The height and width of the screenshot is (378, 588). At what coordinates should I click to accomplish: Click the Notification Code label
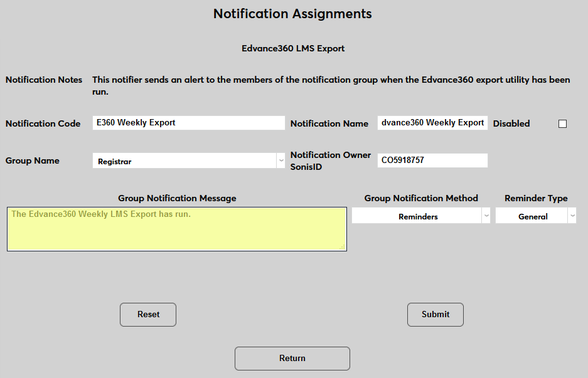(x=43, y=123)
